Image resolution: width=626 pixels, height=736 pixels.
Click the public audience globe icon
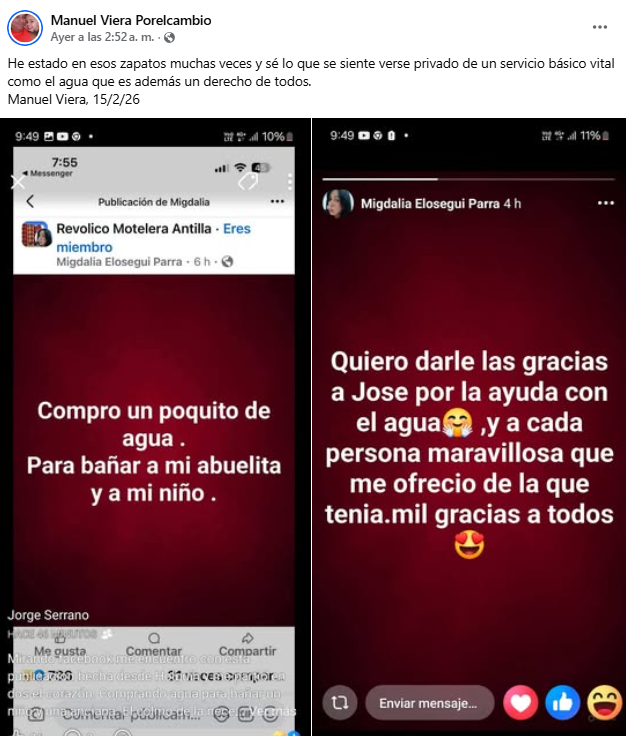[x=169, y=38]
